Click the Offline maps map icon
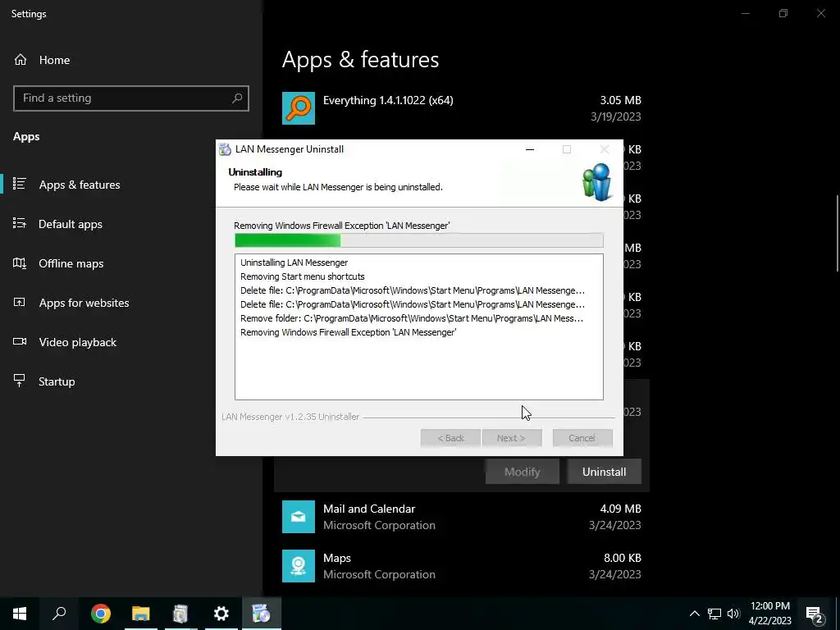The height and width of the screenshot is (630, 840). (x=20, y=263)
